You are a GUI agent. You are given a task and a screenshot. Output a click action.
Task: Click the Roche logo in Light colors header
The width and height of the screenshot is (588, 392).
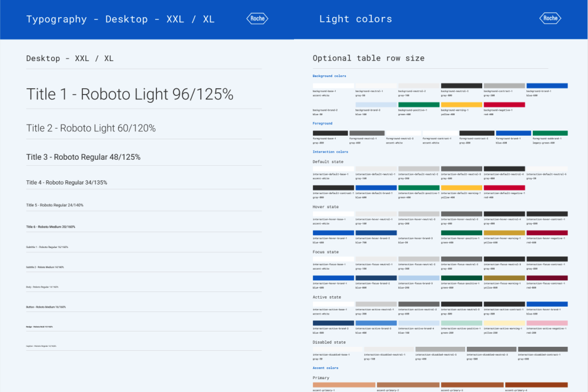pos(550,19)
